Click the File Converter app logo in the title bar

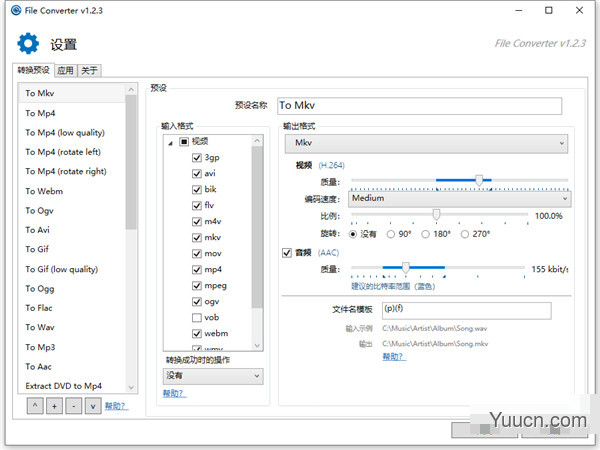16,10
